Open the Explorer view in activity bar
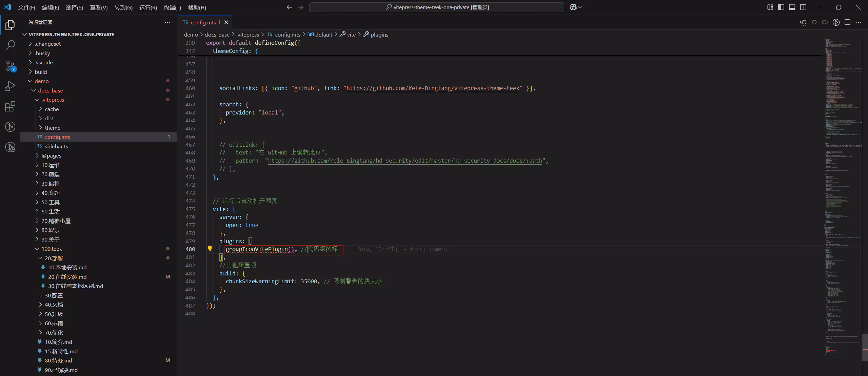Viewport: 868px width, 376px height. point(10,25)
